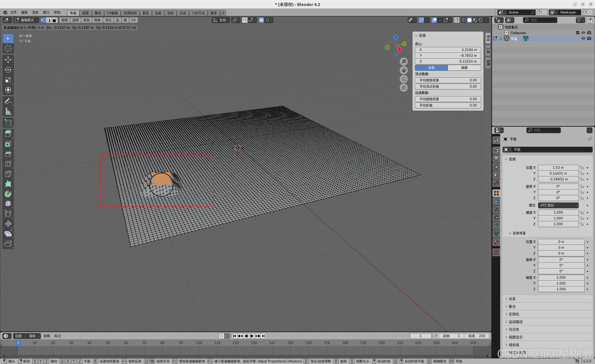
Task: Expand the 关系 panel
Action: click(512, 299)
